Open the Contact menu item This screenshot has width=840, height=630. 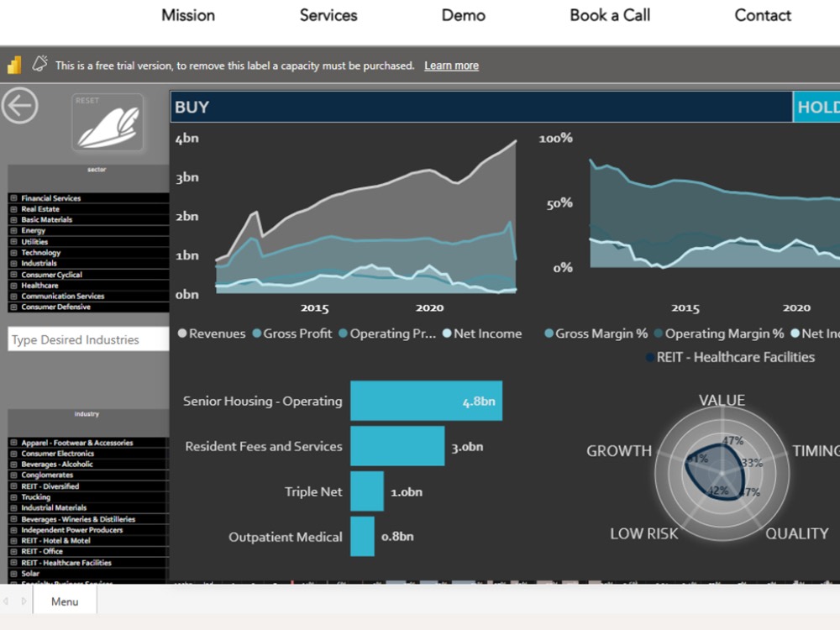coord(763,15)
